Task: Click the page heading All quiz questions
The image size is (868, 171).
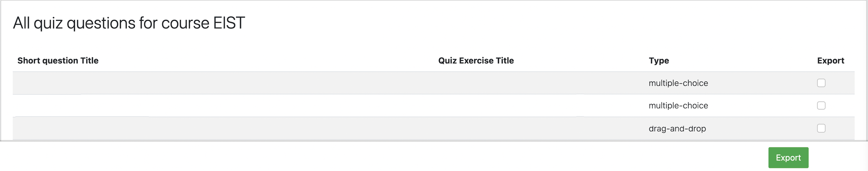Action: point(129,23)
